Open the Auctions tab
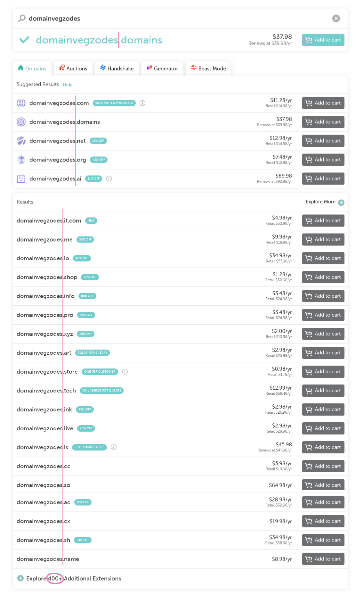The height and width of the screenshot is (604, 364). tap(73, 69)
